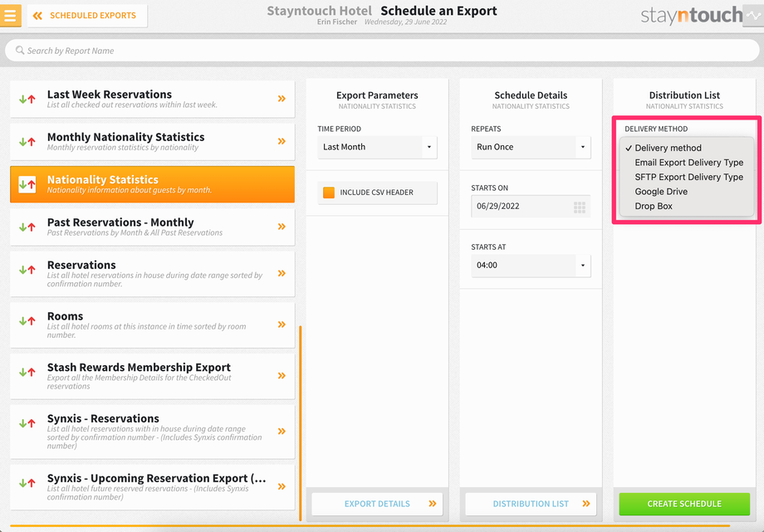Open the Repeats dropdown showing Run Once
Viewport: 764px width, 532px height.
pos(531,147)
